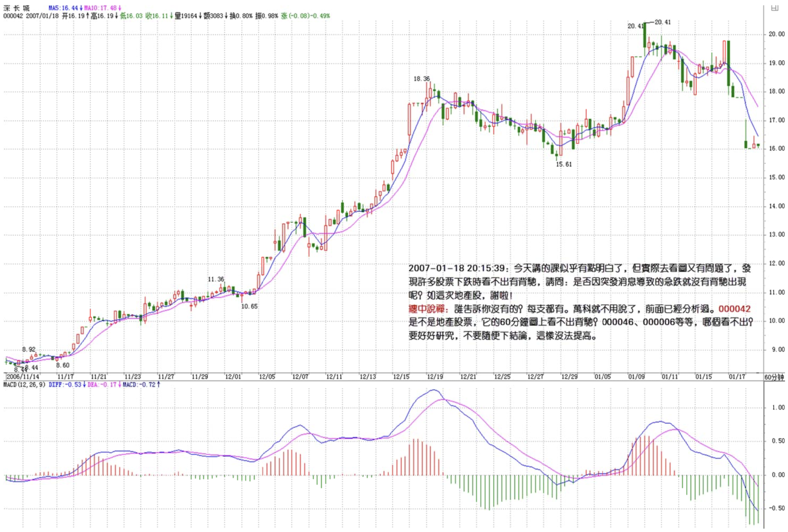788x532 pixels.
Task: Click the layout icon at top-right corner
Action: click(x=775, y=8)
